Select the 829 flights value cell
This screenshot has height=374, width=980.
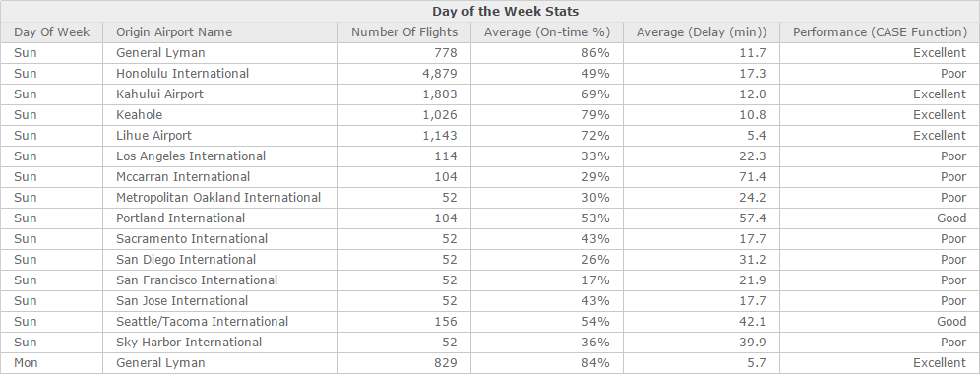(x=404, y=363)
